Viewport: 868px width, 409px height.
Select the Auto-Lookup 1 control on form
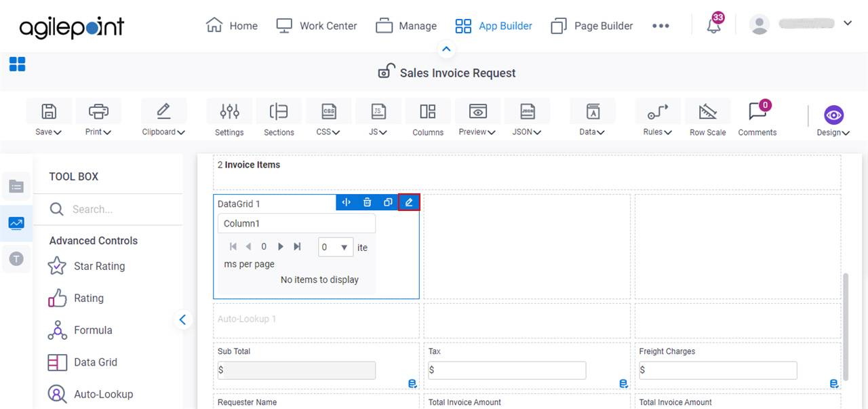pos(316,319)
